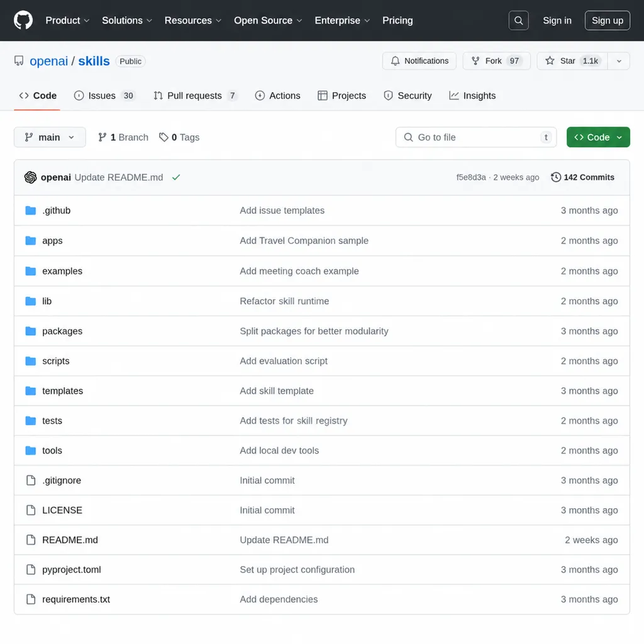
Task: Open the templates folder
Action: click(x=62, y=391)
